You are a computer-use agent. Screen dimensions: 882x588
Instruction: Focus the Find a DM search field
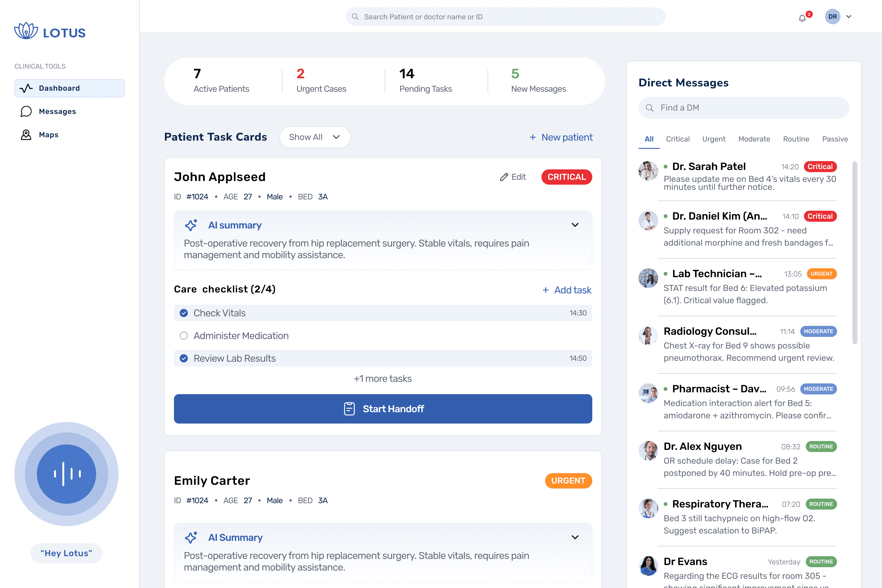pyautogui.click(x=744, y=108)
